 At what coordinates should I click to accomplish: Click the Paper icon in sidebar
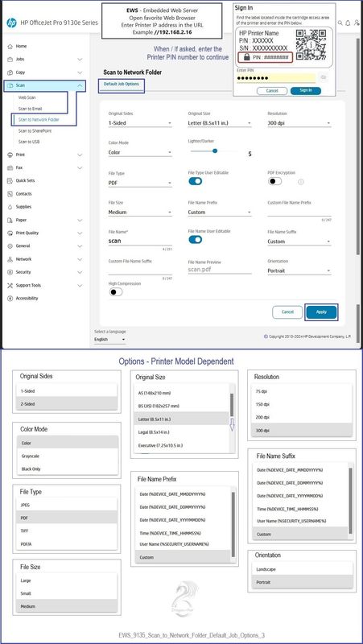click(x=10, y=220)
